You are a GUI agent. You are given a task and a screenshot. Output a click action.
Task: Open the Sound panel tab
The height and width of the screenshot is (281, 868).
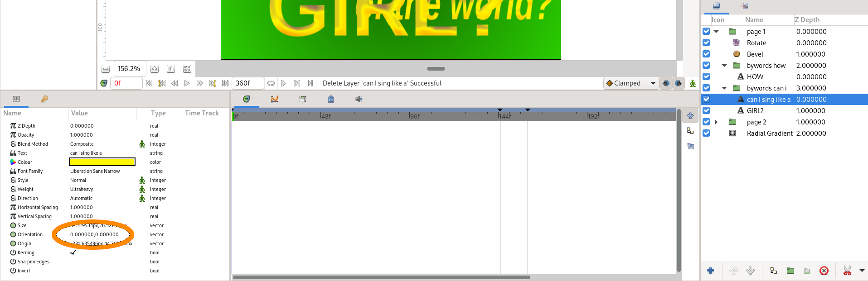[x=359, y=99]
